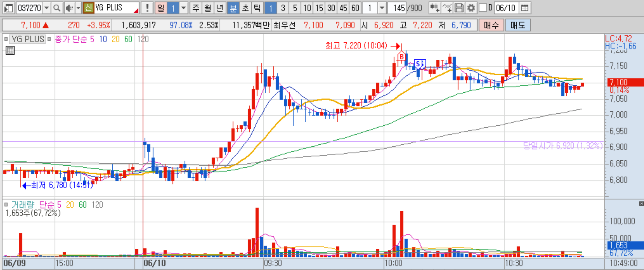This screenshot has width=644, height=270.
Task: Toggle the D checkbox near the date
Action: [483, 8]
